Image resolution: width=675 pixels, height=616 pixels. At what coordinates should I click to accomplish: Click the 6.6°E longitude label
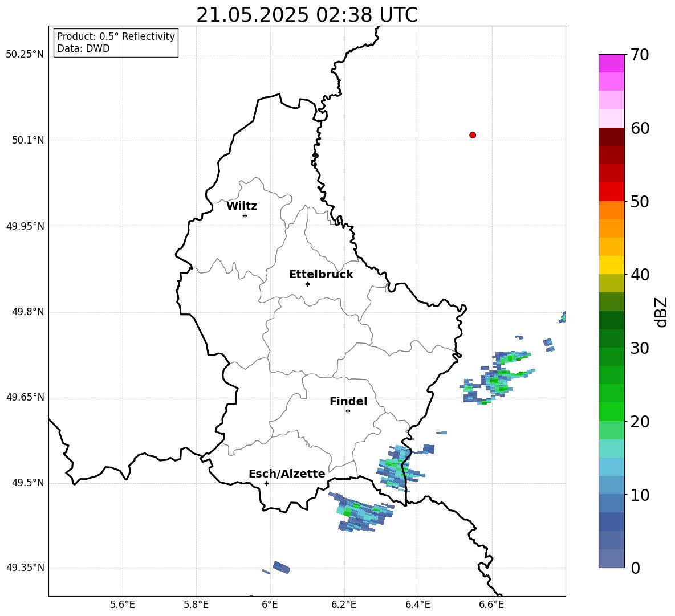[x=491, y=605]
